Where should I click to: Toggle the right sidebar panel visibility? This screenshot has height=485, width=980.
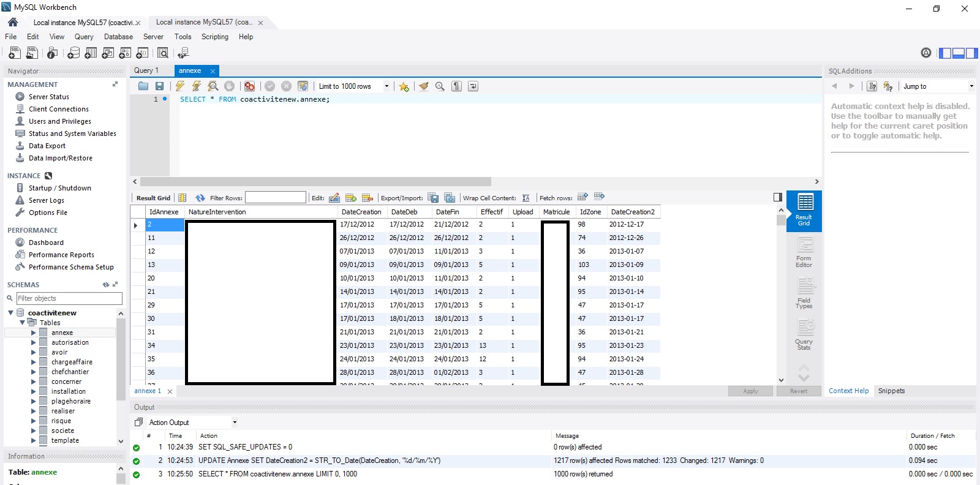coord(972,53)
